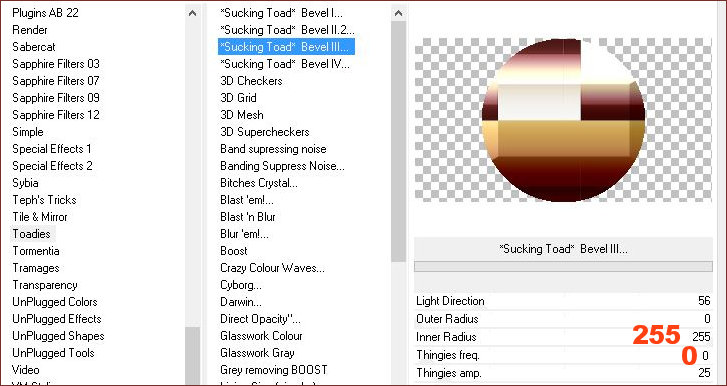Select Tile & Mirror category
Image resolution: width=727 pixels, height=386 pixels.
pyautogui.click(x=40, y=217)
